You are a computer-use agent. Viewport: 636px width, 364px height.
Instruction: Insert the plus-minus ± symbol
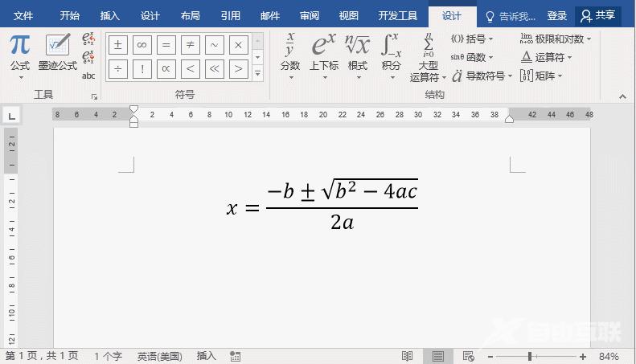tap(118, 45)
